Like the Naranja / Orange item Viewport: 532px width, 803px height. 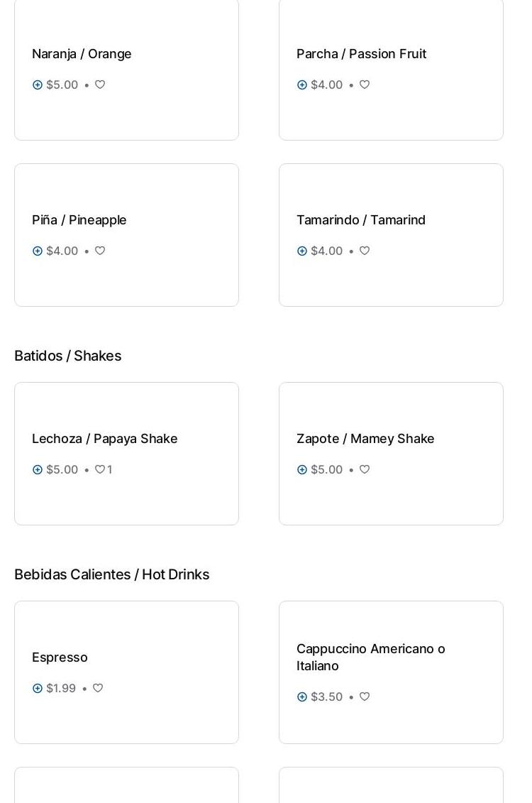click(x=100, y=85)
